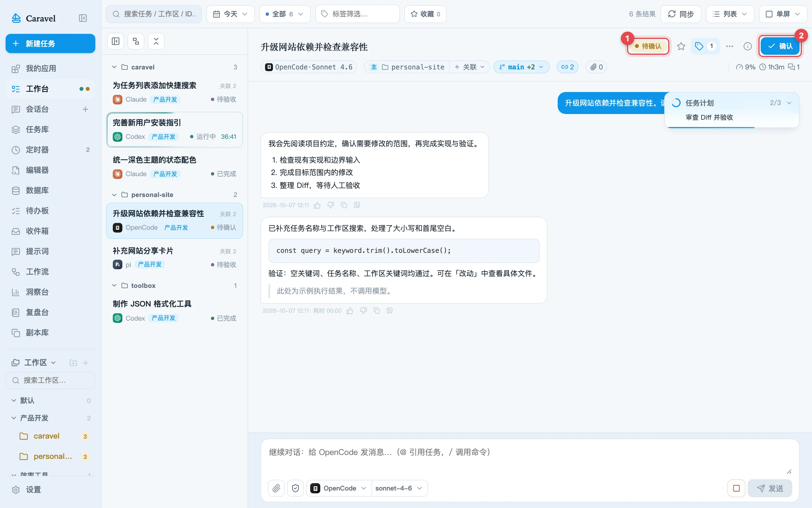The width and height of the screenshot is (812, 508).
Task: Thumbs up the first assistant message
Action: [x=317, y=205]
